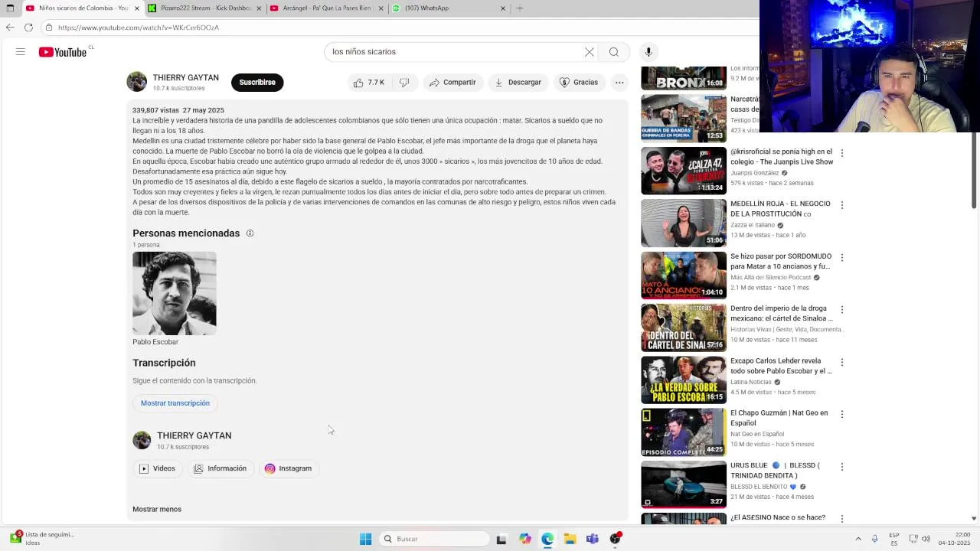Viewport: 980px width, 551px height.
Task: Clear the search text with the X icon
Action: click(x=590, y=52)
